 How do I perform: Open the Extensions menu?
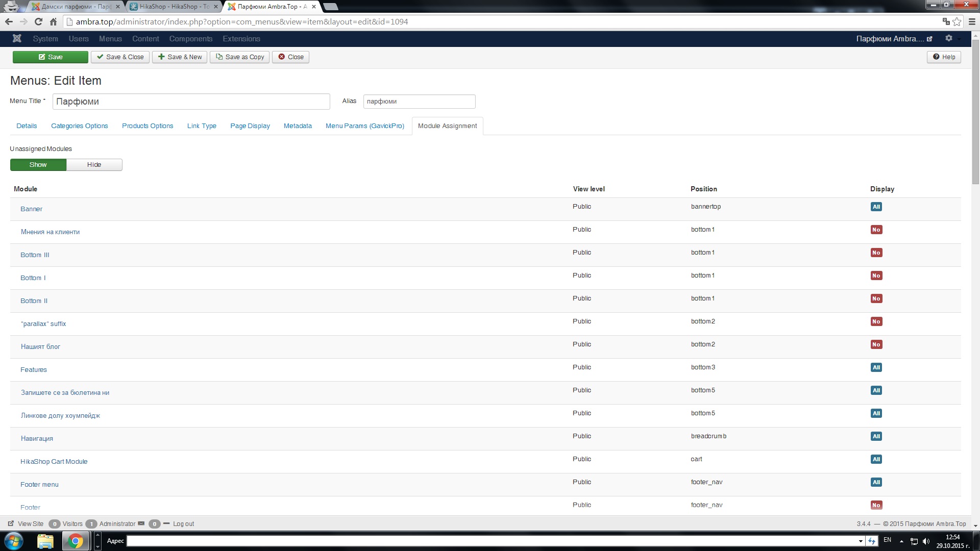[241, 39]
